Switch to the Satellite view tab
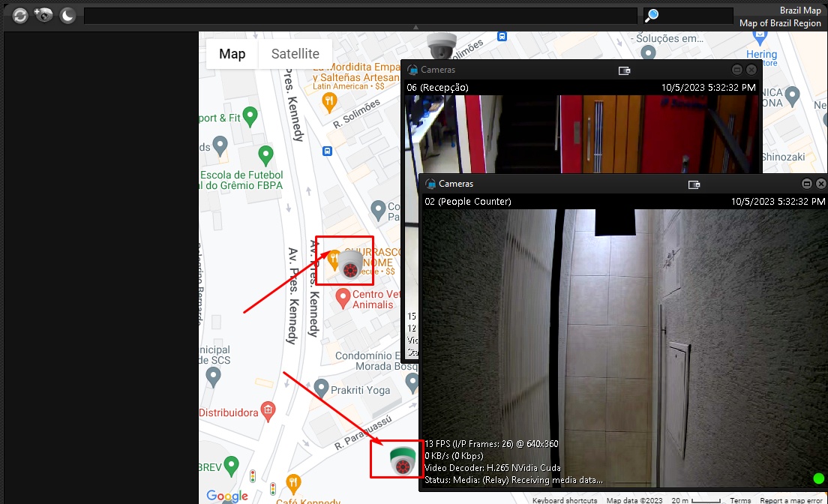 pyautogui.click(x=295, y=54)
